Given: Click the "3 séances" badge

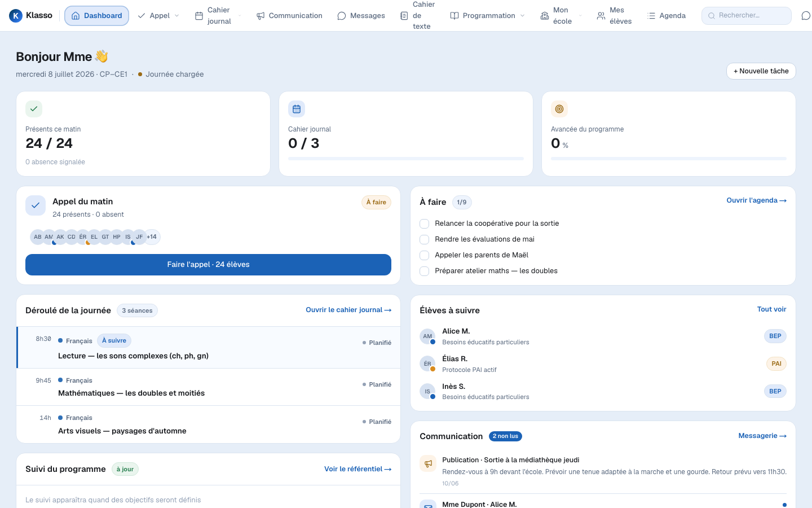Looking at the screenshot, I should 137,310.
